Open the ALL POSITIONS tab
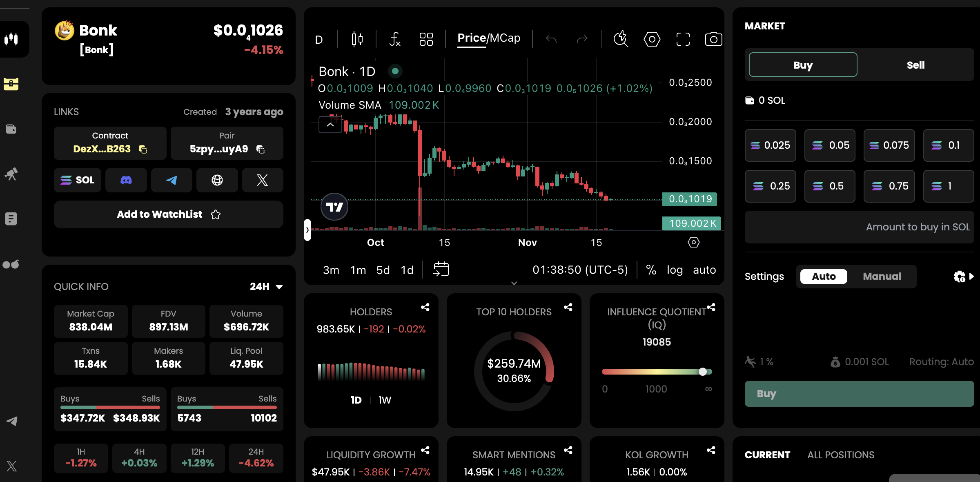Viewport: 980px width, 482px height. [840, 455]
